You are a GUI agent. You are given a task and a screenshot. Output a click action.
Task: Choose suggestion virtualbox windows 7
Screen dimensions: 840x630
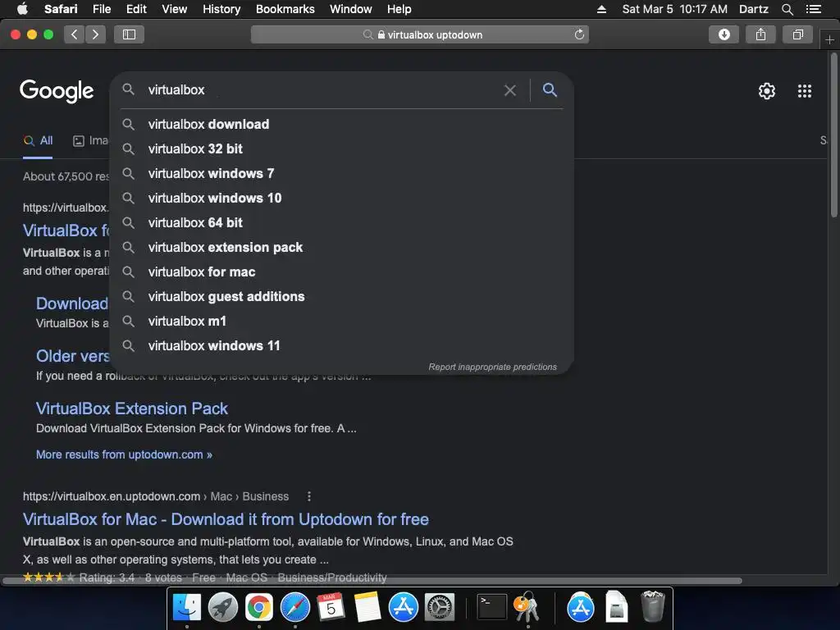click(342, 174)
